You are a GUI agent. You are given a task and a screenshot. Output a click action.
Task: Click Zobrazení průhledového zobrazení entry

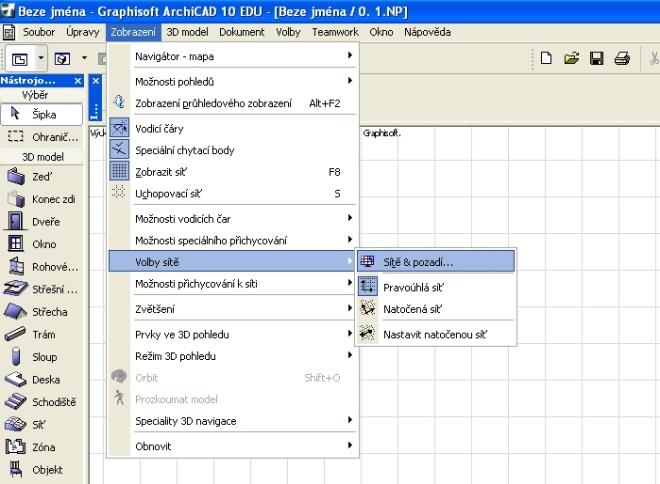(x=233, y=103)
